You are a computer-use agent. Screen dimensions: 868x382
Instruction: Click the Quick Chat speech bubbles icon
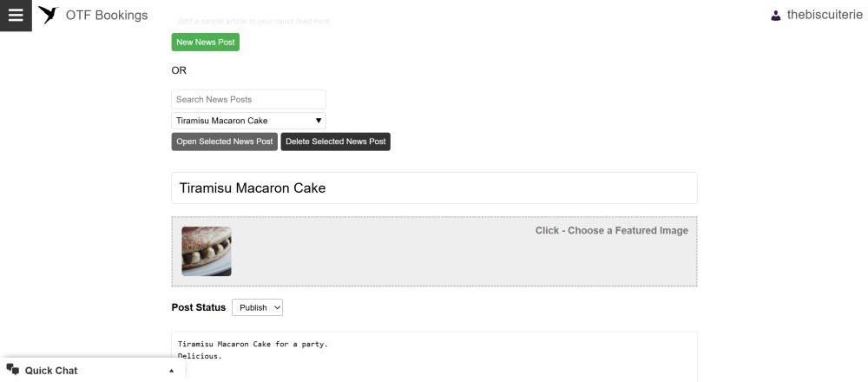click(13, 370)
